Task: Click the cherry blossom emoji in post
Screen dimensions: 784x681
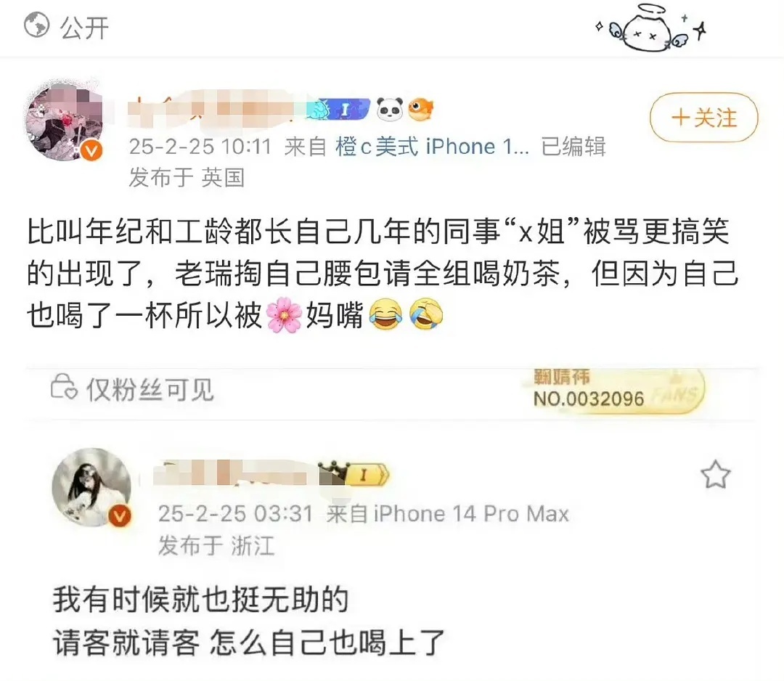Action: pos(284,317)
